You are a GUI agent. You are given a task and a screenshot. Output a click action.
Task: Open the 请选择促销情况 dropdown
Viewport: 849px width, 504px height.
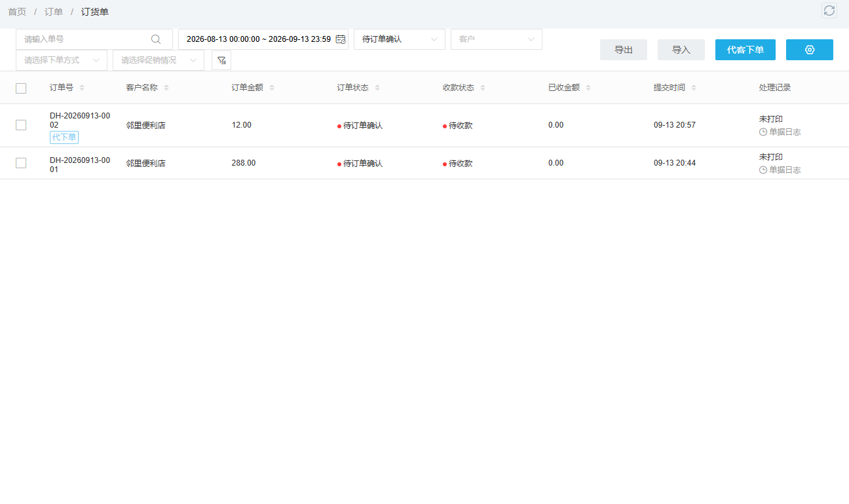coord(159,60)
